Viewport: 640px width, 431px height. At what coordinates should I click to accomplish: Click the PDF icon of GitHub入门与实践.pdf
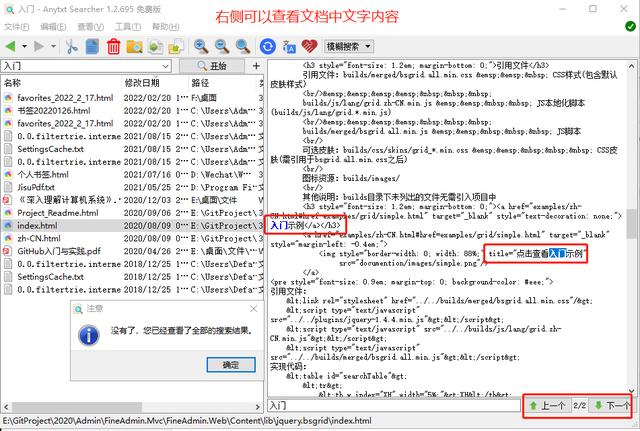(x=8, y=251)
